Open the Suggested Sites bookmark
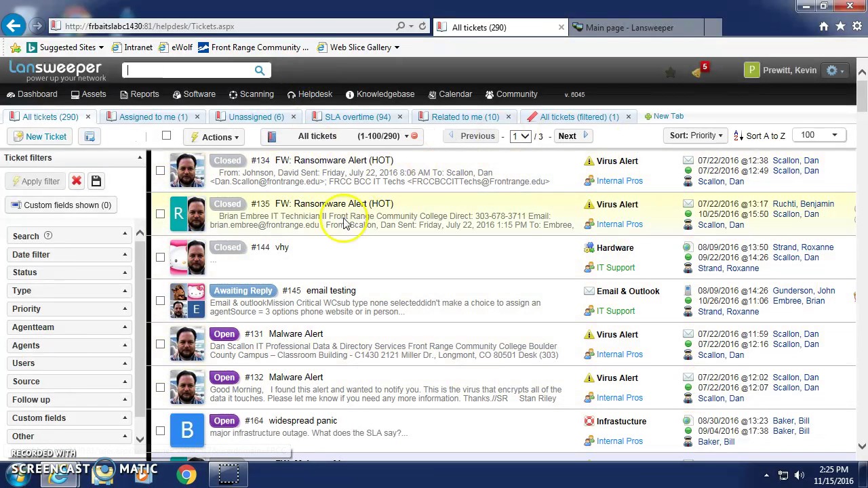The width and height of the screenshot is (868, 488). click(64, 47)
